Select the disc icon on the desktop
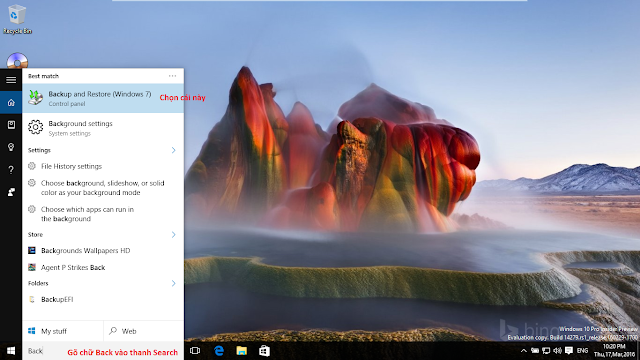 (17, 60)
